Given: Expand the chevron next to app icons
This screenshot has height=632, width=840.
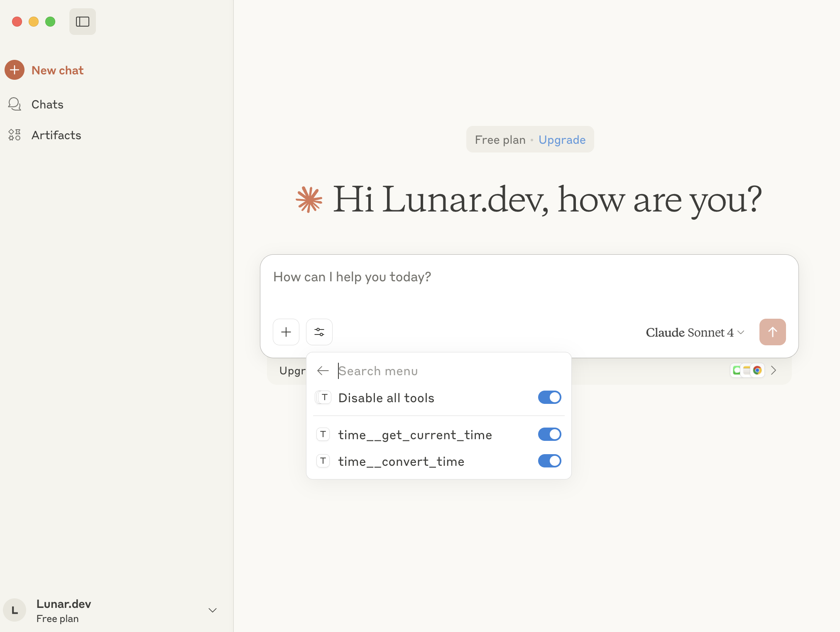Looking at the screenshot, I should (774, 370).
